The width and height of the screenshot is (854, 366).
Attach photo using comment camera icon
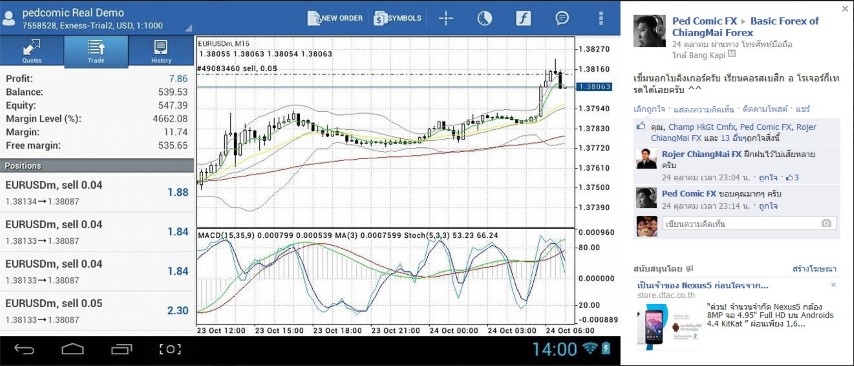pyautogui.click(x=826, y=224)
